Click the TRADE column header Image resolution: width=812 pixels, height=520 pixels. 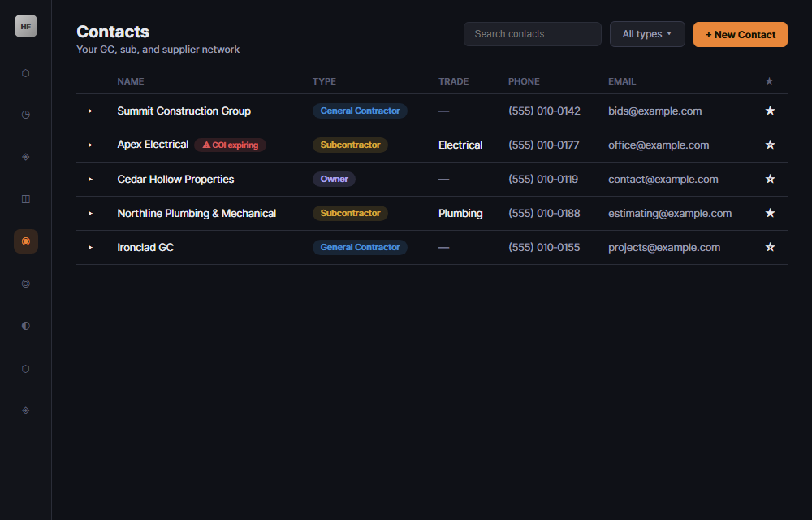[x=454, y=81]
